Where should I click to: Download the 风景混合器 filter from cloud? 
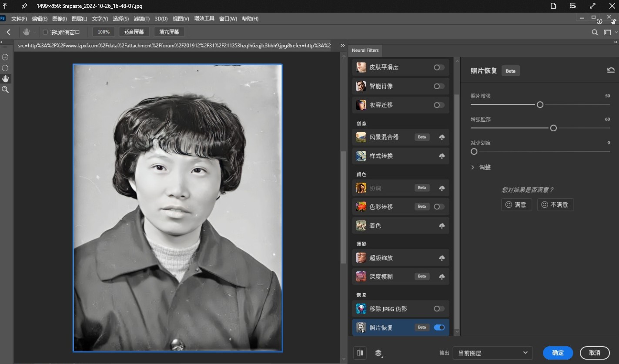(442, 137)
